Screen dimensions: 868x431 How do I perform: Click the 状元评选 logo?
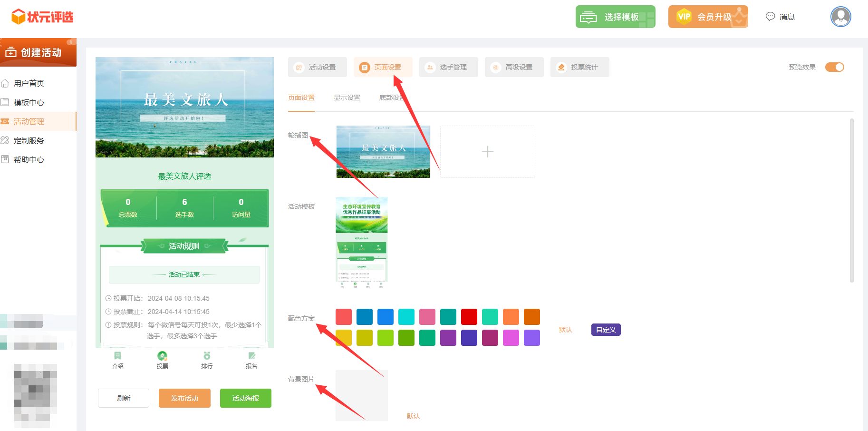tap(42, 17)
